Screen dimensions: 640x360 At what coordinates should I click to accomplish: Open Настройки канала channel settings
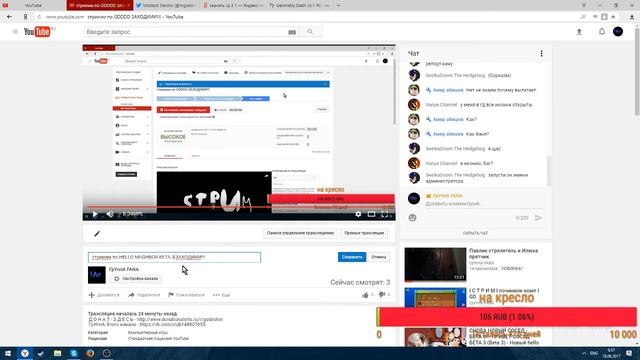pos(136,278)
